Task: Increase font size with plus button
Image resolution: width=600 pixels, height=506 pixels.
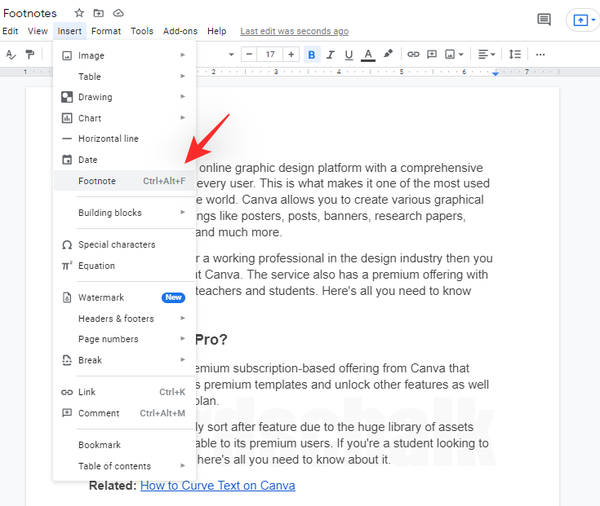Action: [291, 54]
